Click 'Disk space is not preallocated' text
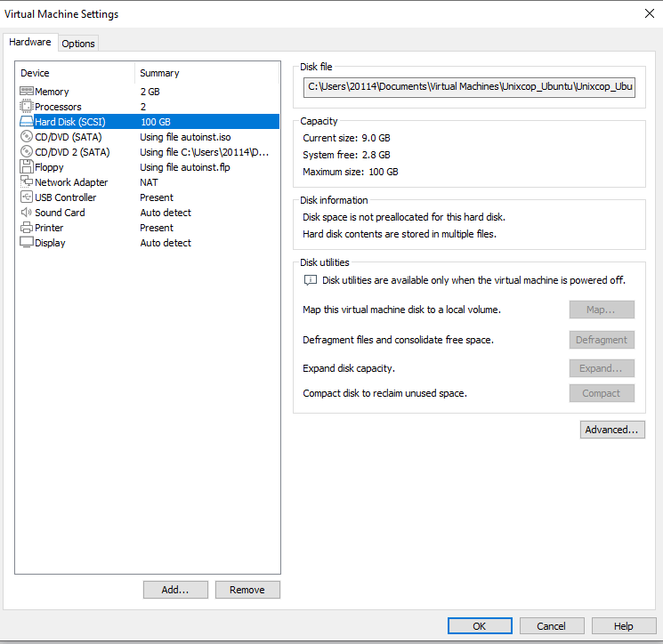 click(x=404, y=217)
